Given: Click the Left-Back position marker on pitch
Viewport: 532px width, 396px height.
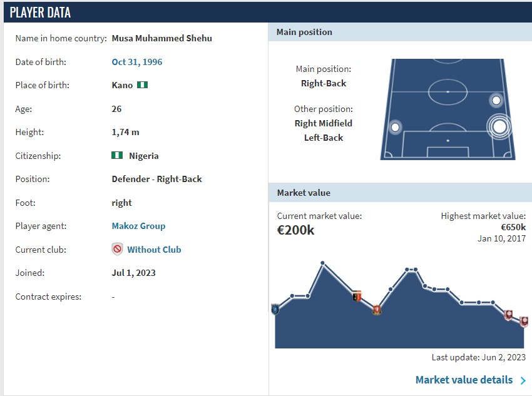Looking at the screenshot, I should tap(395, 128).
